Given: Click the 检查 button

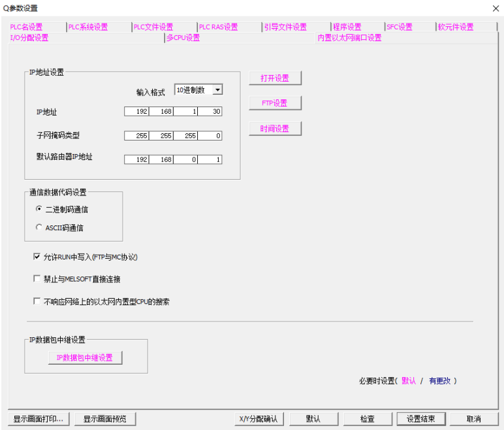Looking at the screenshot, I should (x=368, y=419).
